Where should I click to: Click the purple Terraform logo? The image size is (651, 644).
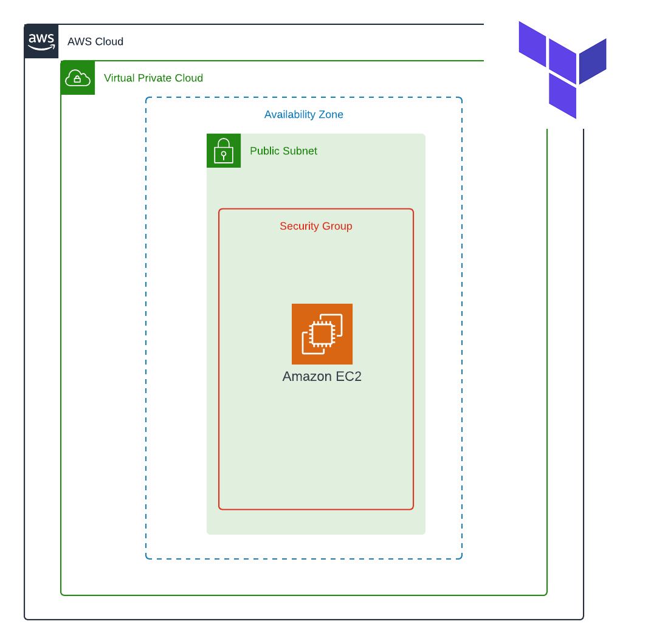(x=563, y=70)
